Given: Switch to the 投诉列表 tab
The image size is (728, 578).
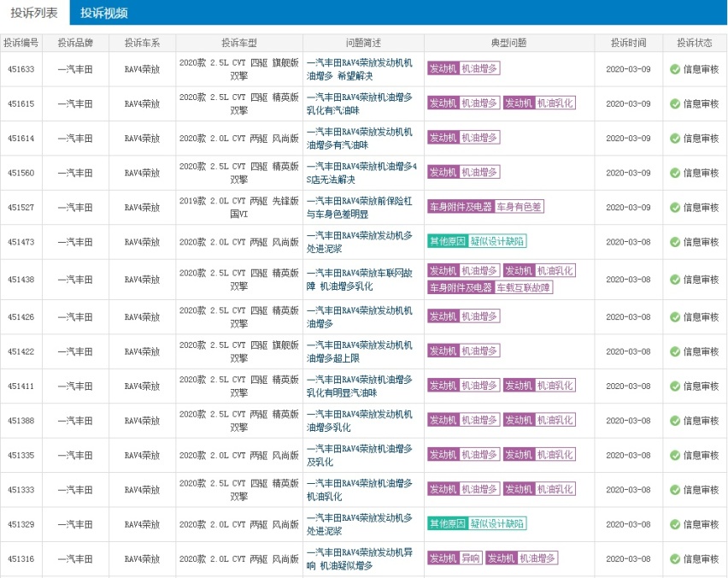Looking at the screenshot, I should click(34, 13).
